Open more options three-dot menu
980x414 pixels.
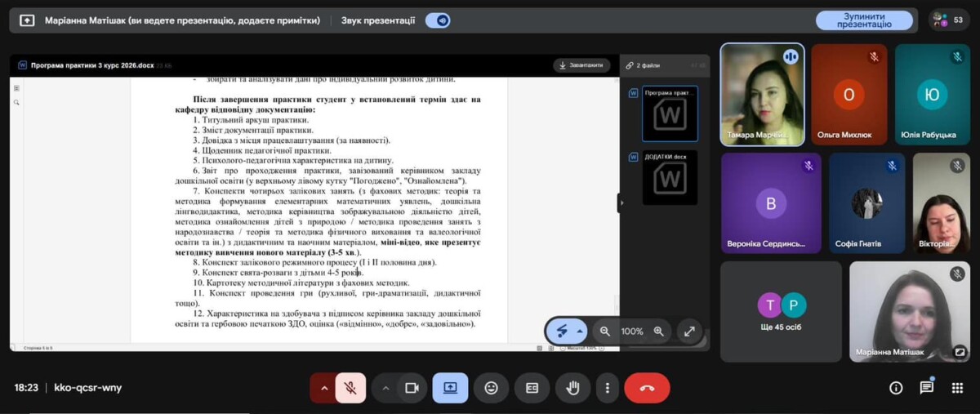coord(607,388)
